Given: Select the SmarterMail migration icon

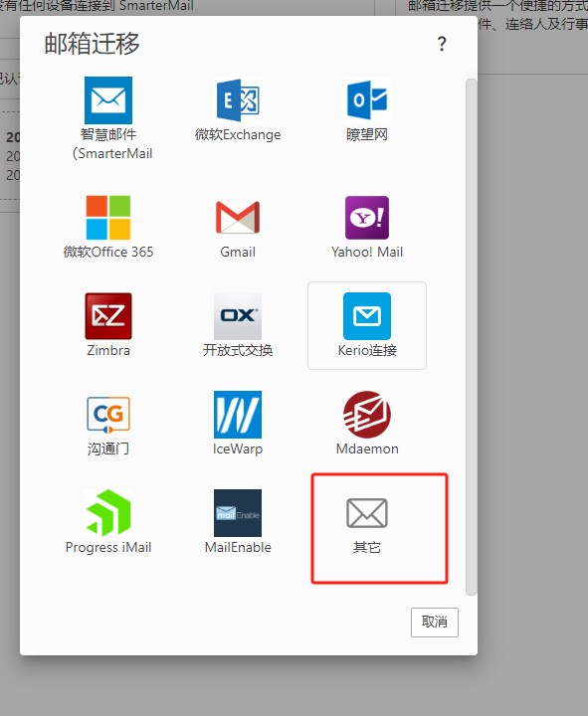Looking at the screenshot, I should (x=108, y=100).
